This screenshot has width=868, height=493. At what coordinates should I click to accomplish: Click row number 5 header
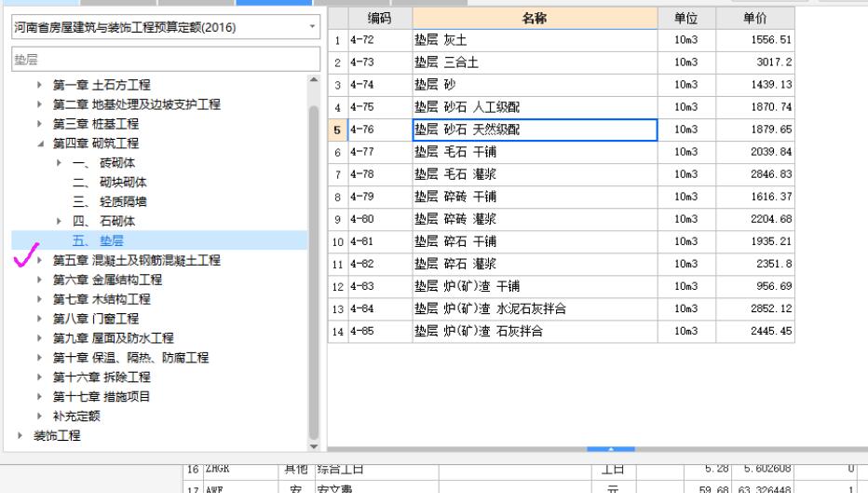coord(338,130)
